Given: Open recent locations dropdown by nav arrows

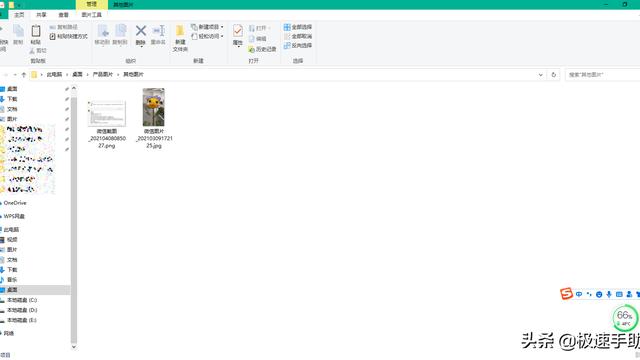Looking at the screenshot, I should click(15, 75).
